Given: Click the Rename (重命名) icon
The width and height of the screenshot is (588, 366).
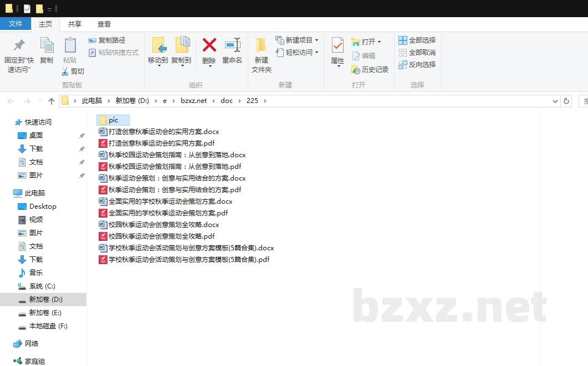Looking at the screenshot, I should coord(232,45).
